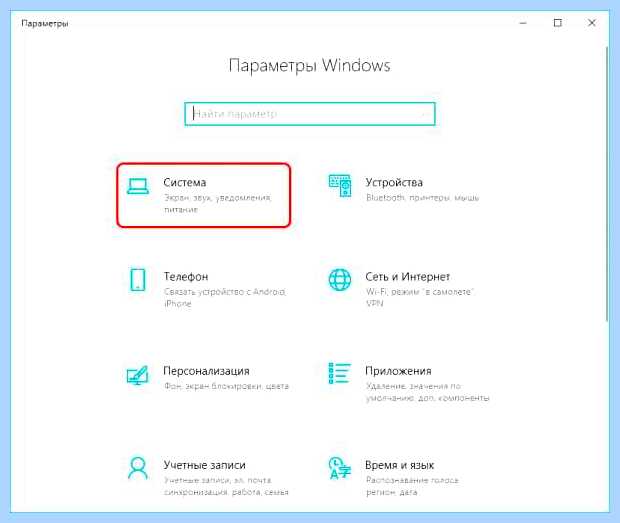
Task: Click the vertical scrollbar on the right edge
Action: pyautogui.click(x=607, y=184)
